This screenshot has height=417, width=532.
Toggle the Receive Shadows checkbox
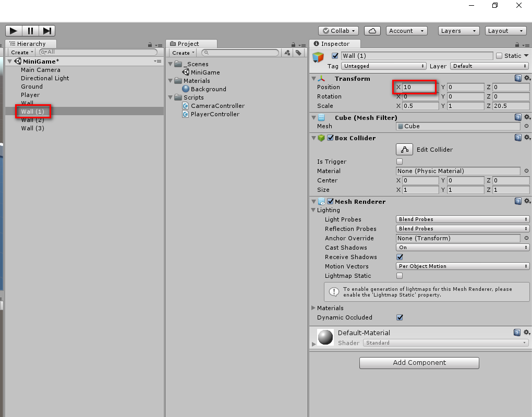click(400, 257)
